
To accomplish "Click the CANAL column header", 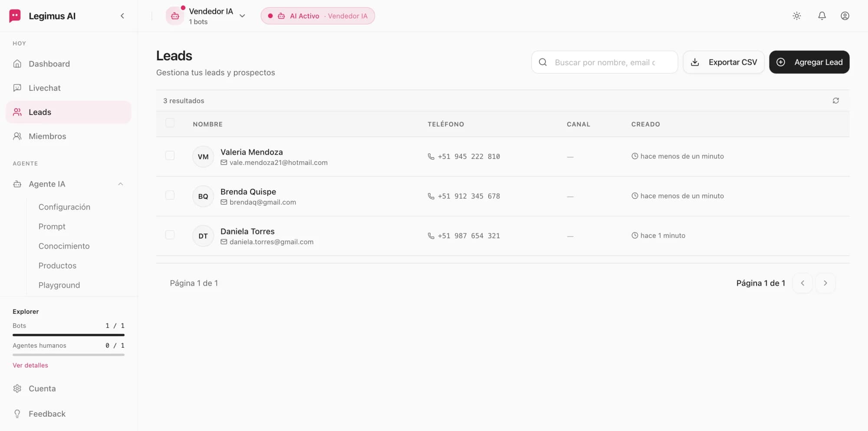I will coord(579,124).
